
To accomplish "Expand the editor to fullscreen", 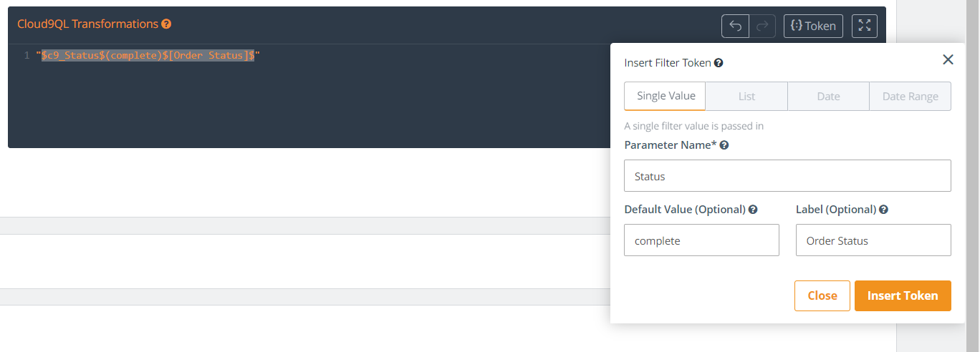I will point(865,26).
